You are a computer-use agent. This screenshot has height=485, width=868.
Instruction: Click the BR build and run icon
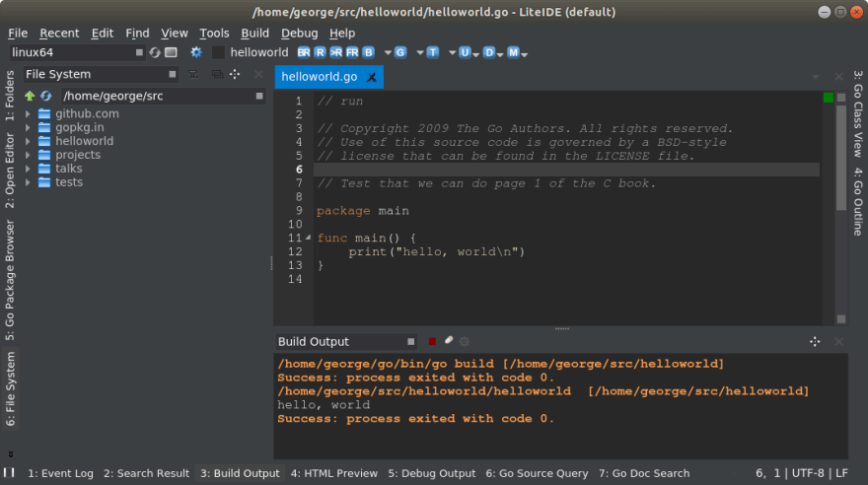coord(304,52)
